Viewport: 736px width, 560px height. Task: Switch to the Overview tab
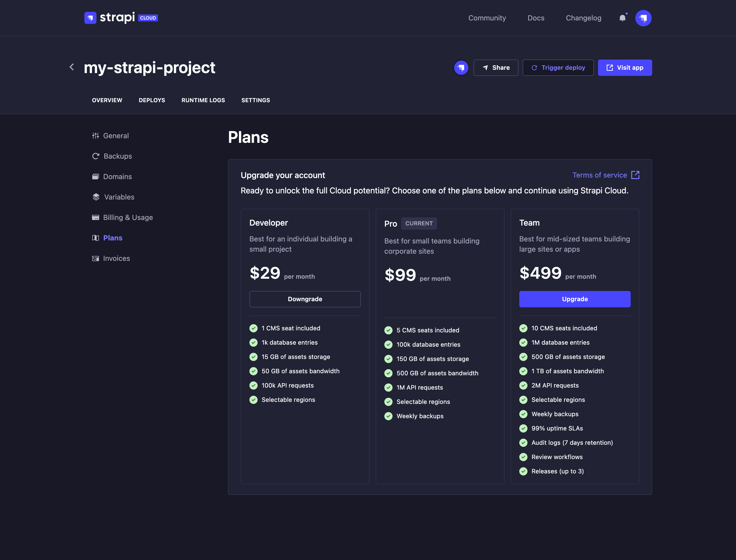[x=107, y=100]
